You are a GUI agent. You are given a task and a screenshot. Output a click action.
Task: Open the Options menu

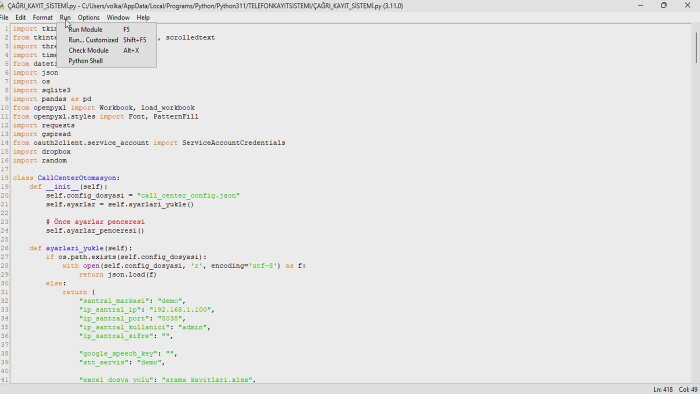pos(88,17)
